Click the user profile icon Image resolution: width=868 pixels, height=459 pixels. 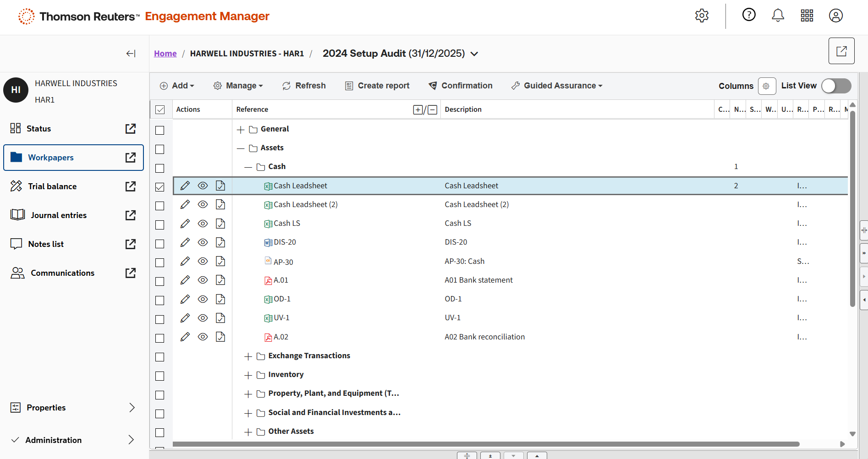(835, 16)
